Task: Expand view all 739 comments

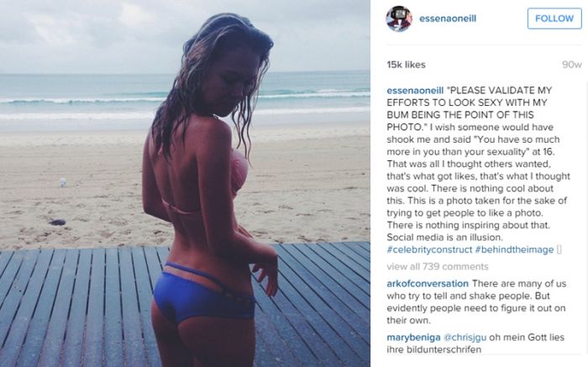Action: [x=438, y=266]
